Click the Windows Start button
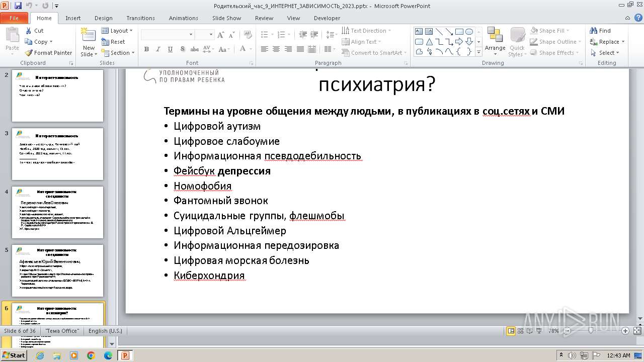The width and height of the screenshot is (644, 362). 14,355
